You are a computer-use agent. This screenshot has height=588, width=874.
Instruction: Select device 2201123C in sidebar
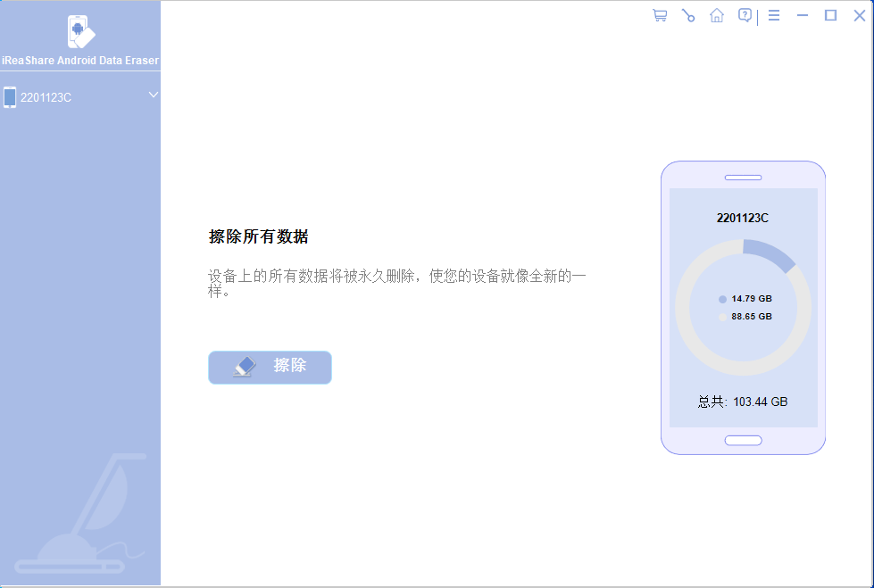pyautogui.click(x=80, y=97)
